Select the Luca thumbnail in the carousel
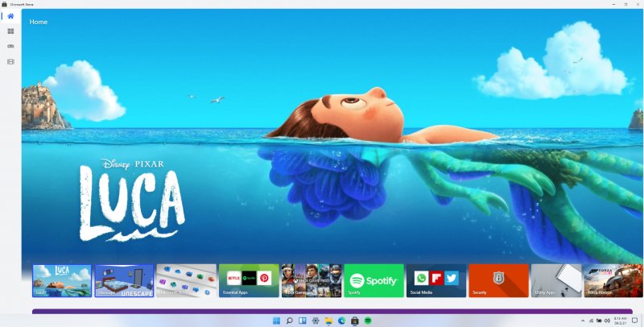This screenshot has height=327, width=644. tap(62, 280)
